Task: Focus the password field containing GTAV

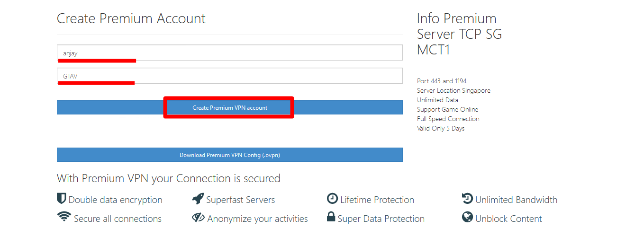Action: pos(229,76)
